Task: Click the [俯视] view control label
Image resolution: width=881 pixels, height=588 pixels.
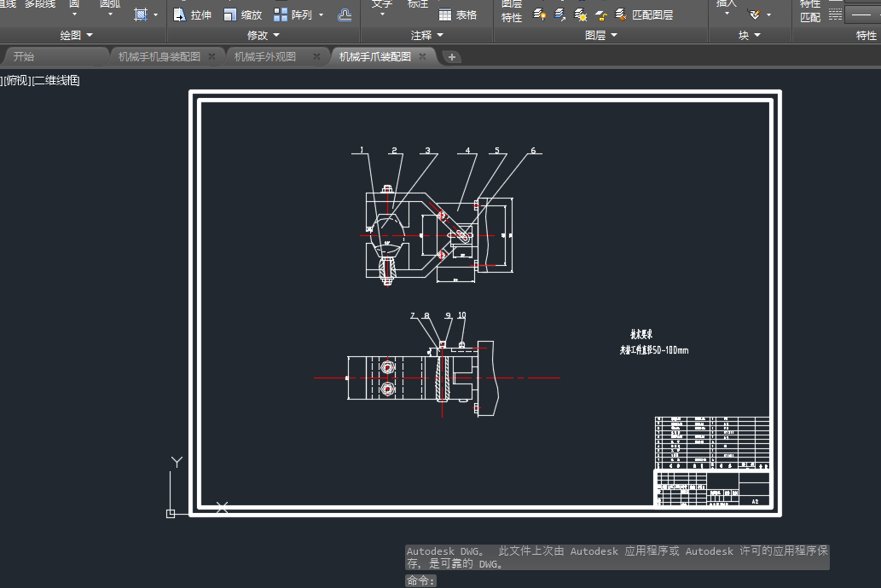Action: point(17,80)
